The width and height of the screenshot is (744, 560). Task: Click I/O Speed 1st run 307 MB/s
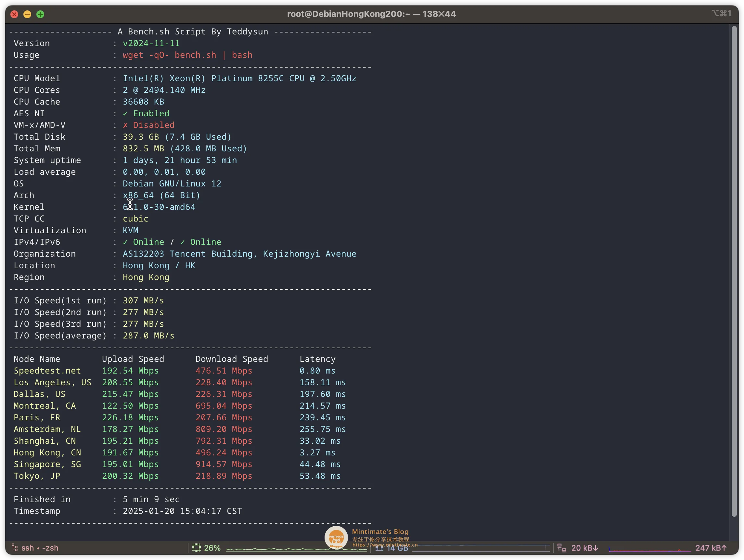pos(143,301)
